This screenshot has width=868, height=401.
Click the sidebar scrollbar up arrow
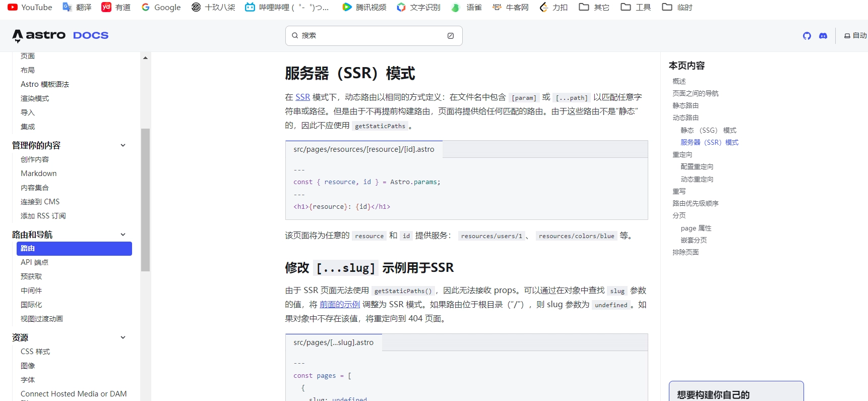point(145,58)
